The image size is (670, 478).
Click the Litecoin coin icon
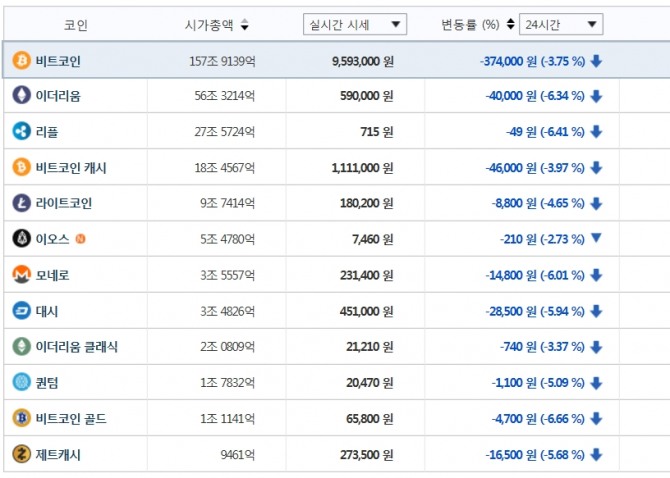21,203
